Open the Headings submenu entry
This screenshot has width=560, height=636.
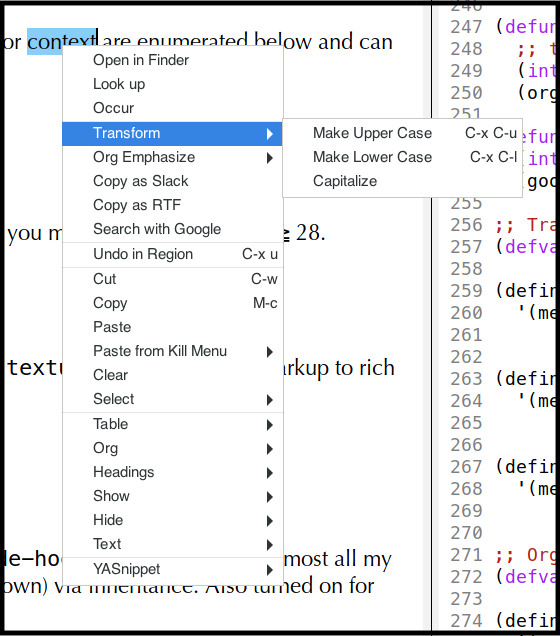pyautogui.click(x=172, y=472)
